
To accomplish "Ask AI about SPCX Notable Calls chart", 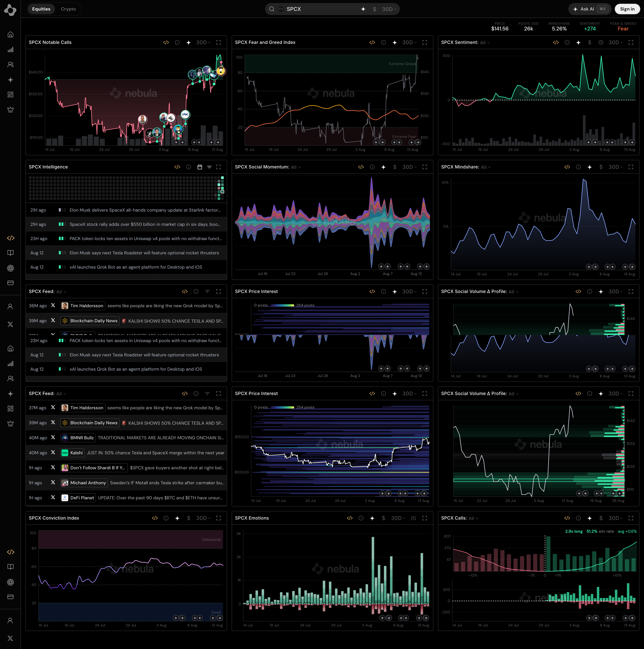I will (x=189, y=42).
